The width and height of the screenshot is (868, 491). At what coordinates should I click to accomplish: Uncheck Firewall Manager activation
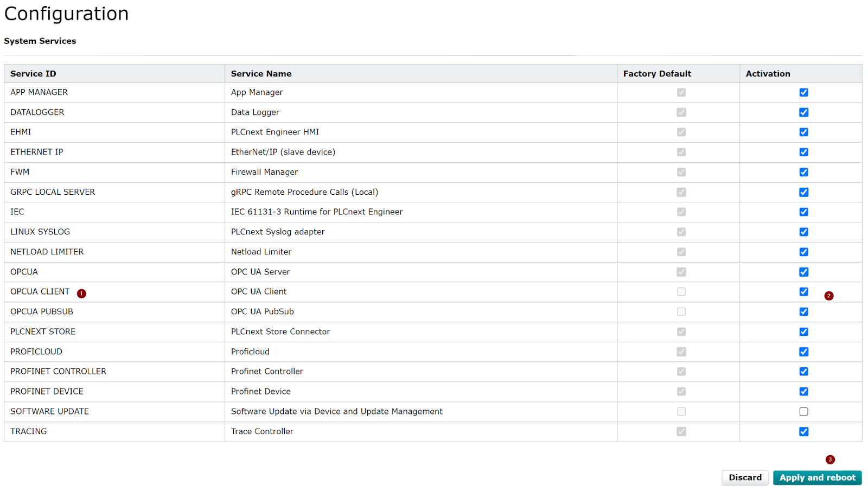(x=803, y=173)
